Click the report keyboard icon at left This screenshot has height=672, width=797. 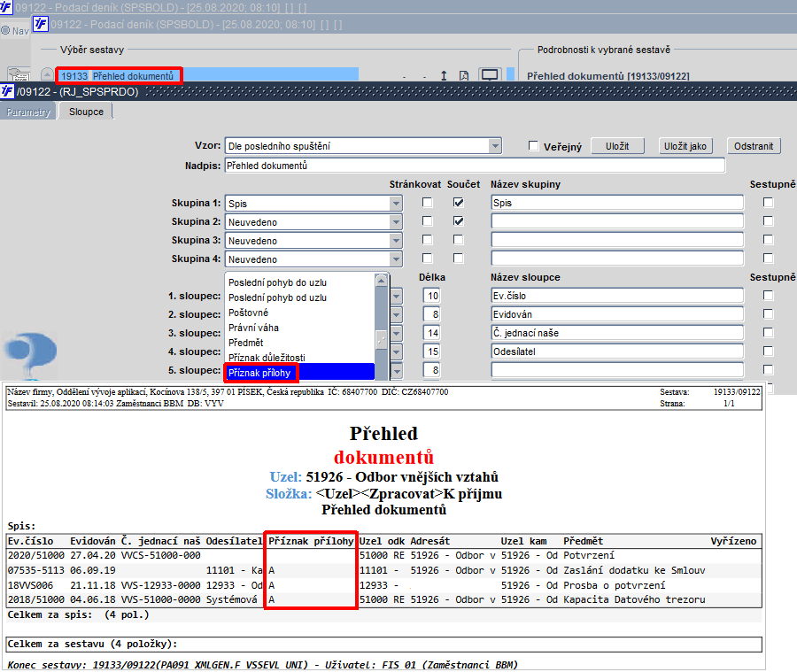coord(19,74)
